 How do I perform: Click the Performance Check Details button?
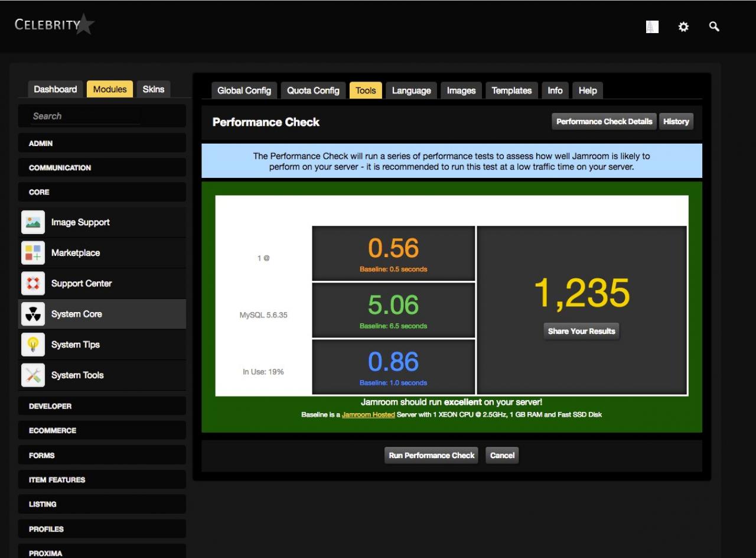tap(604, 121)
